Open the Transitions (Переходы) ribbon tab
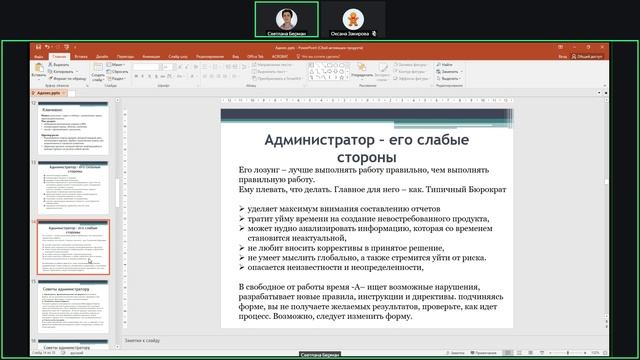Viewport: 640px width, 360px height. click(125, 57)
